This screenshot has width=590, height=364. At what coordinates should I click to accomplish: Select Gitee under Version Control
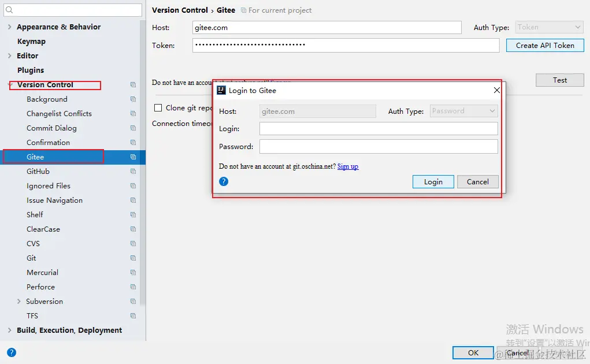(x=35, y=157)
